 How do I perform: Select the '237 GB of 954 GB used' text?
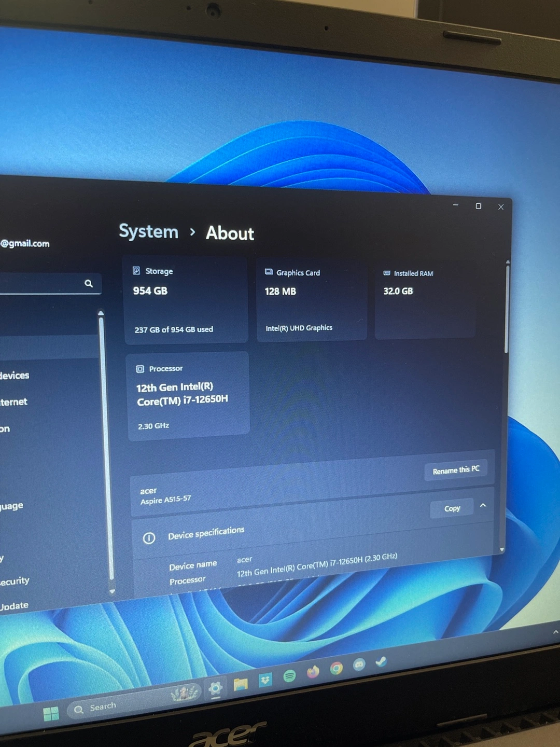point(174,329)
